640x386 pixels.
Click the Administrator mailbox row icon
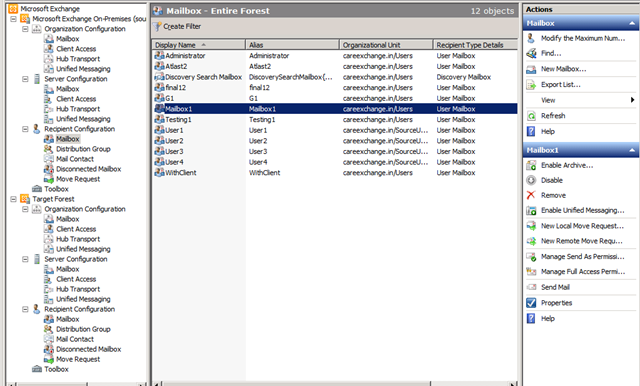point(159,55)
